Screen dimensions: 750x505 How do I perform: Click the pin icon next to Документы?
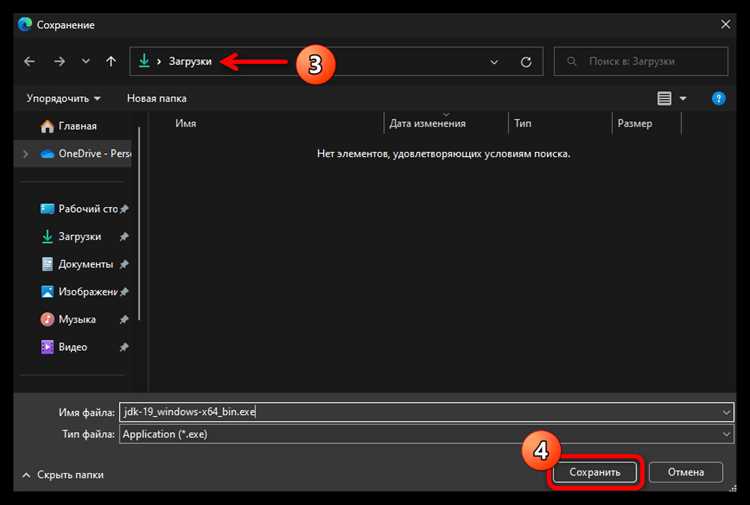point(124,264)
